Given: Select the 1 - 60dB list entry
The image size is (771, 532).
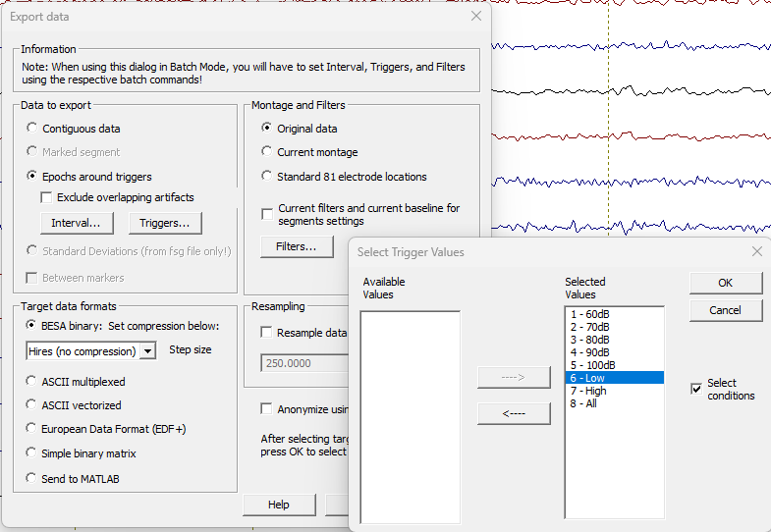Looking at the screenshot, I should [589, 314].
